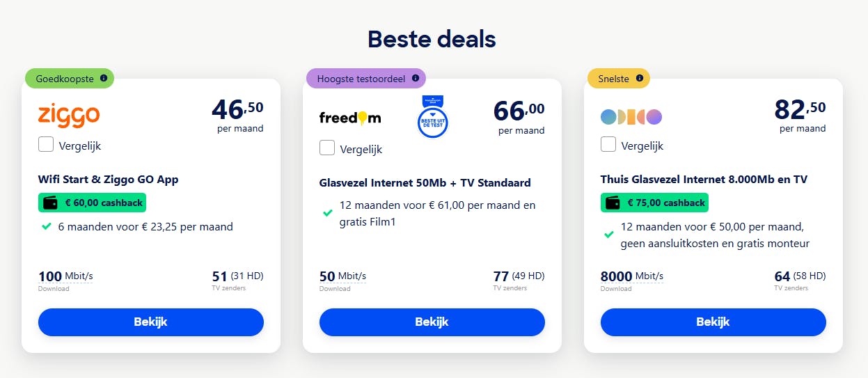868x378 pixels.
Task: Click the Ziggo logo
Action: click(x=69, y=115)
